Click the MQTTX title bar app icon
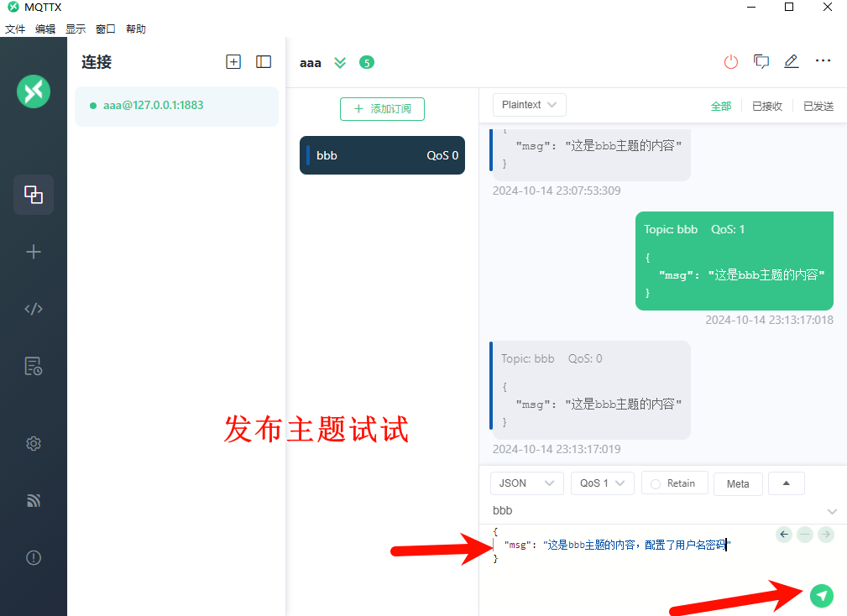This screenshot has height=616, width=847. [13, 7]
